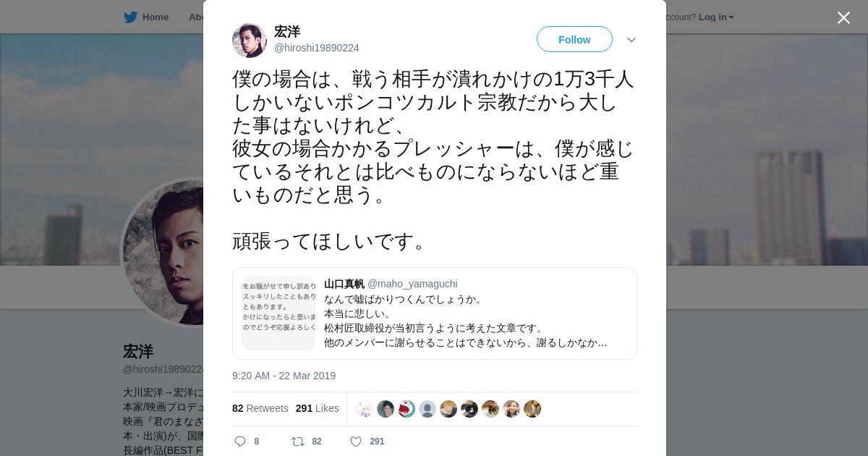Open tweet options chevron next to Follow
The width and height of the screenshot is (868, 456).
point(631,40)
